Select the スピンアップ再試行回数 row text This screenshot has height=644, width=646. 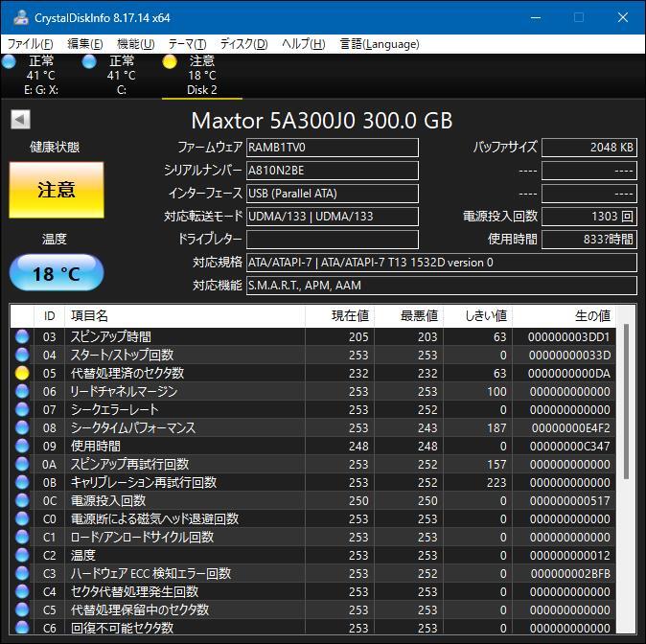click(x=129, y=465)
